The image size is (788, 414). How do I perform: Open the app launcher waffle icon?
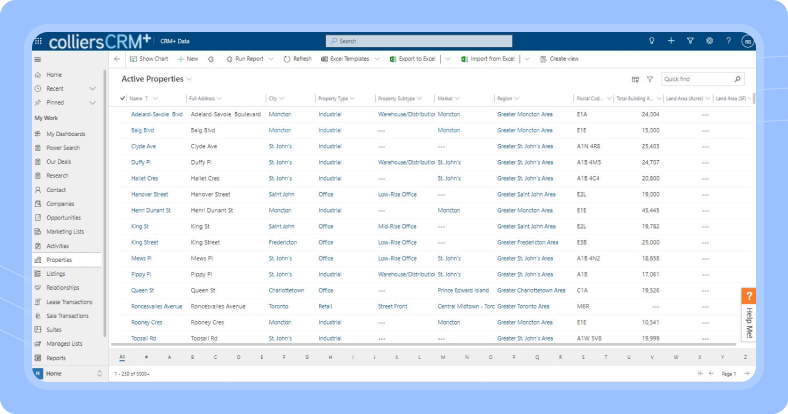click(38, 41)
